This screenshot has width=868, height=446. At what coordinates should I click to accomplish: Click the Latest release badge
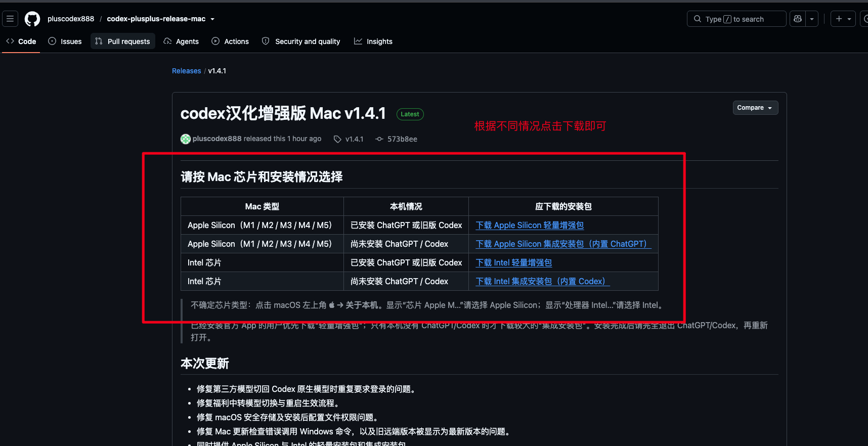(410, 114)
